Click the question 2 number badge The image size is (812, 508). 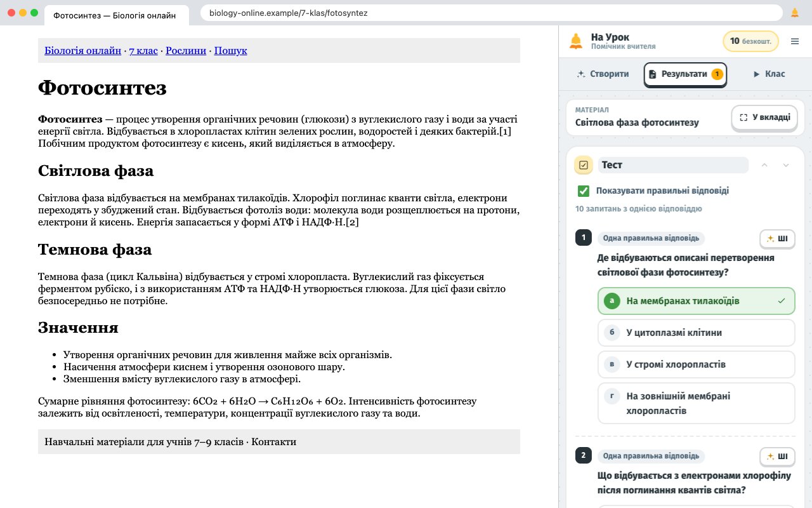point(584,455)
